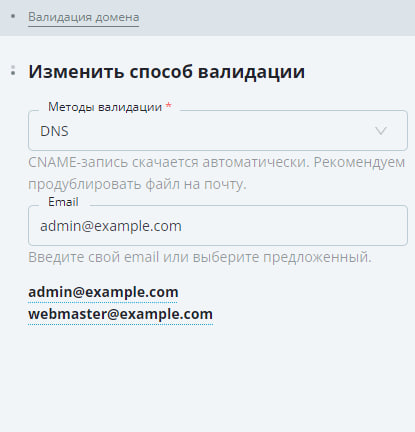415x432 pixels.
Task: Click the Методы валидации field label
Action: [x=105, y=107]
